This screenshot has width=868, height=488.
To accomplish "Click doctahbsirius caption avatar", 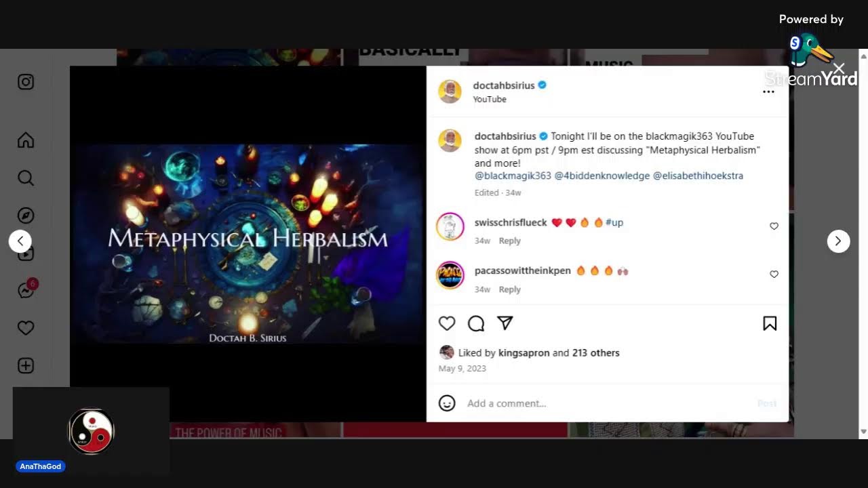I will click(450, 141).
